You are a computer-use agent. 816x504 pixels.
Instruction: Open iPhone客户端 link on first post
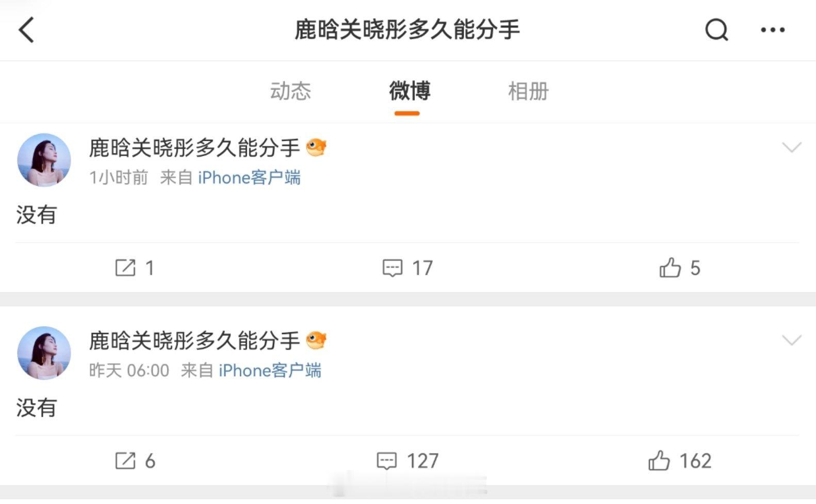coord(249,178)
